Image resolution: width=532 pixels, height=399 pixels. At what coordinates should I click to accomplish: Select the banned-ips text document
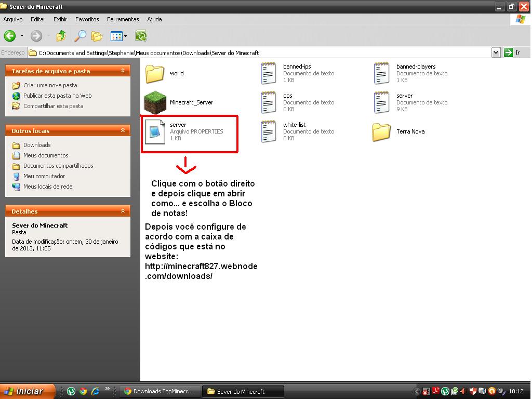point(268,73)
